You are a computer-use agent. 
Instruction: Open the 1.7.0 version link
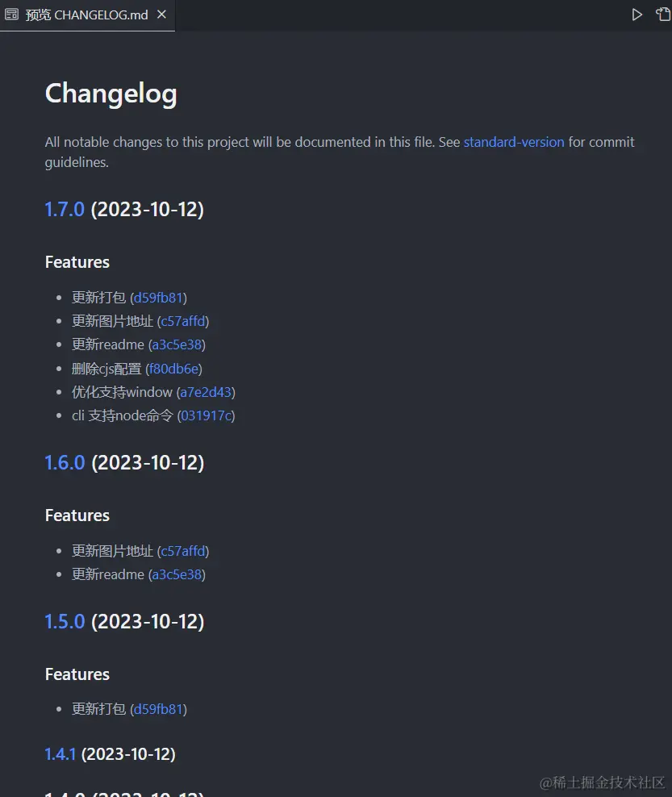65,210
